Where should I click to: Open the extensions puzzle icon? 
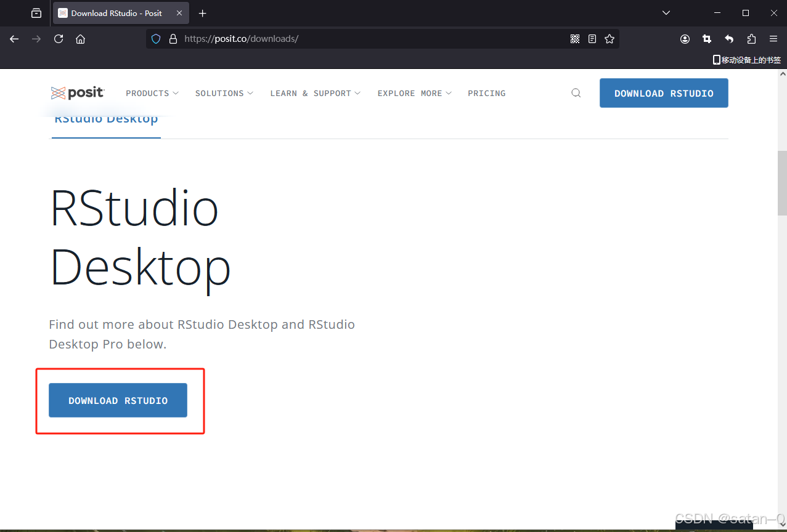coord(751,39)
